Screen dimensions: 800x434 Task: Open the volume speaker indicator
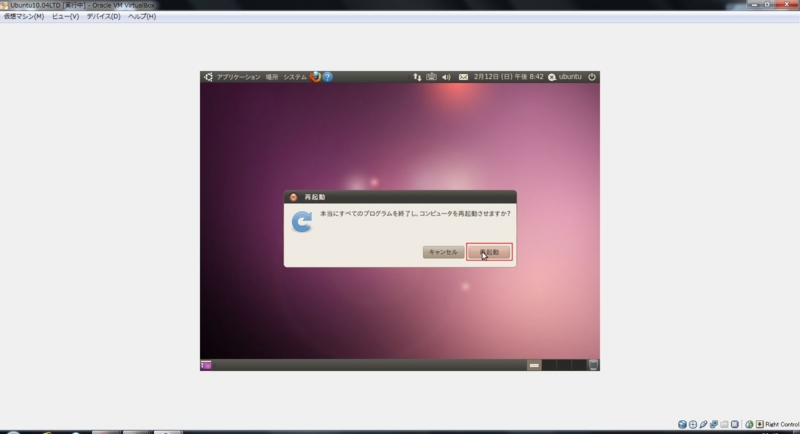(446, 77)
